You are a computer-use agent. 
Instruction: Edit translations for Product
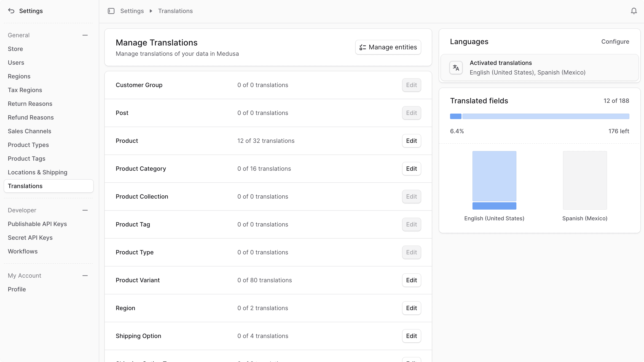coord(411,141)
